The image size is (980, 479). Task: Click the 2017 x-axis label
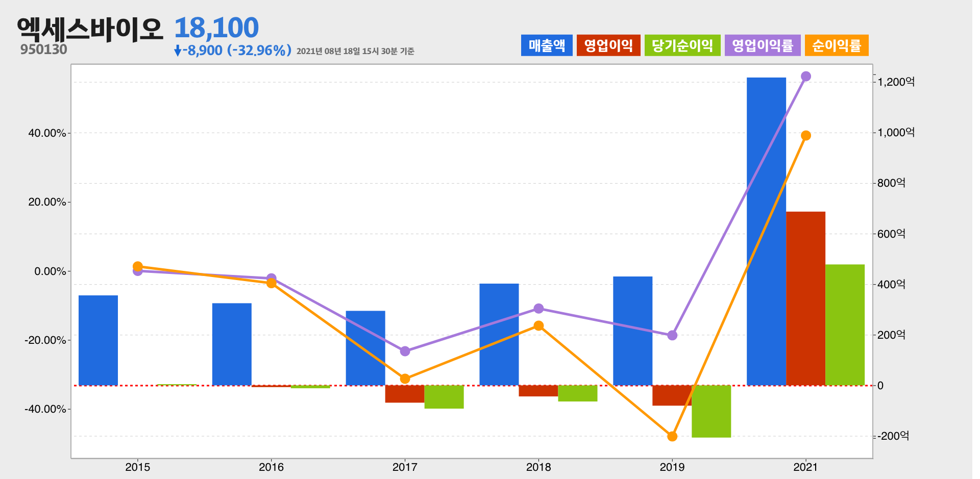(x=405, y=467)
